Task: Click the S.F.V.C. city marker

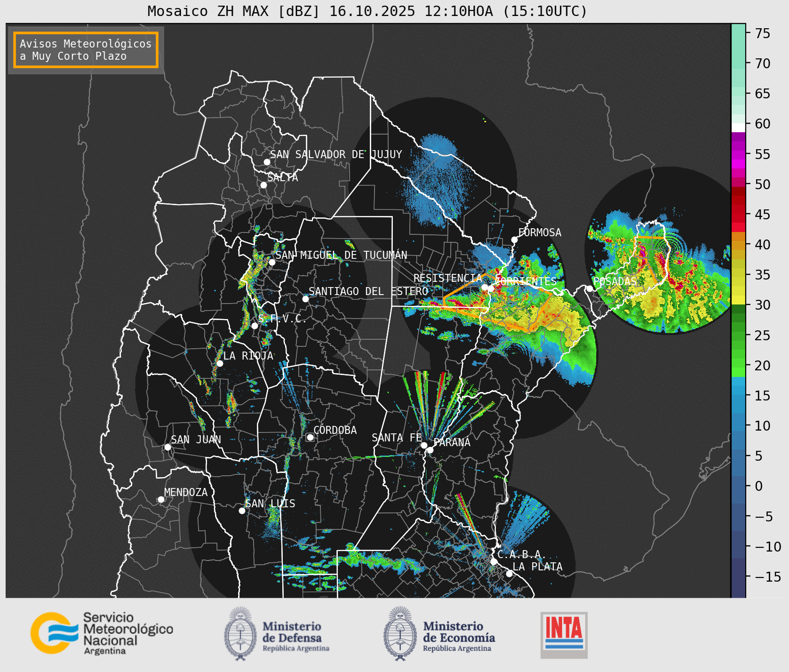Action: [255, 326]
